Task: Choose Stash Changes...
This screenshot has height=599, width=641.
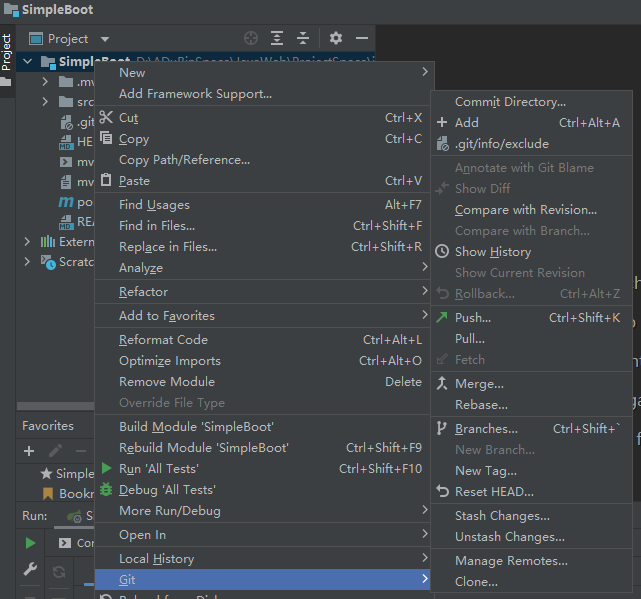Action: pos(531,516)
